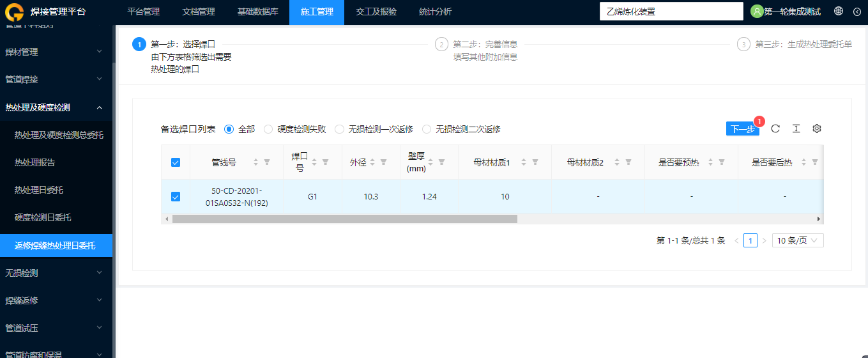
Task: Open the 施工管理 top menu
Action: pos(317,12)
